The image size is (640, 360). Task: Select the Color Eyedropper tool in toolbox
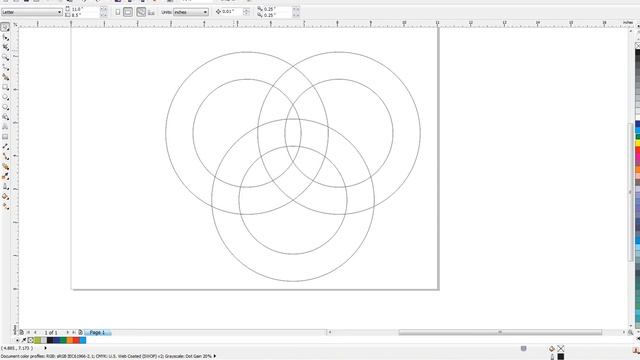pos(5,176)
